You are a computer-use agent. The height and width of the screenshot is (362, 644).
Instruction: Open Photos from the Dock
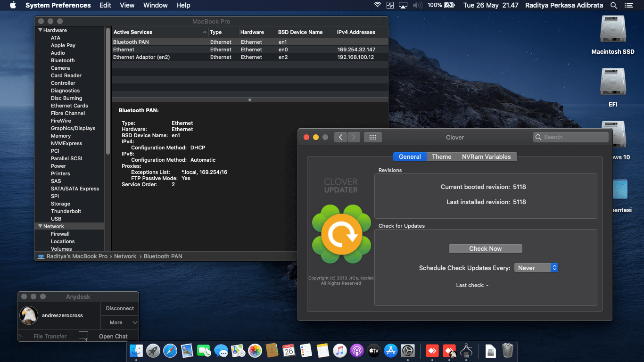pyautogui.click(x=255, y=351)
